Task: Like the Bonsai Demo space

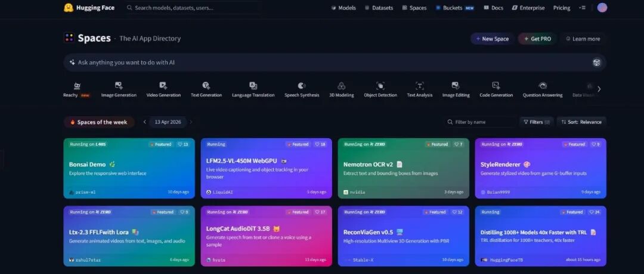Action: point(183,144)
